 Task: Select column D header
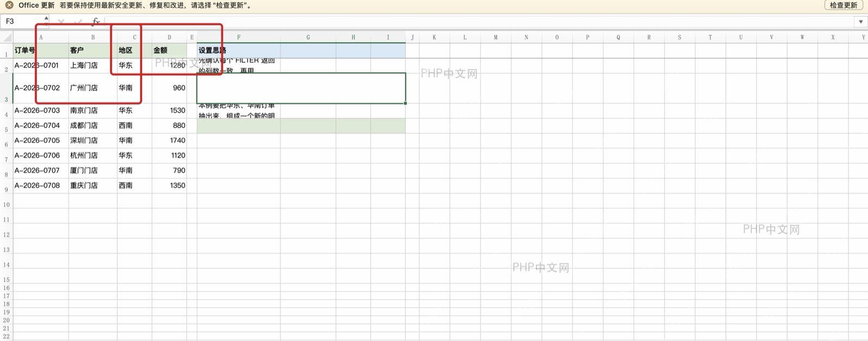point(169,37)
